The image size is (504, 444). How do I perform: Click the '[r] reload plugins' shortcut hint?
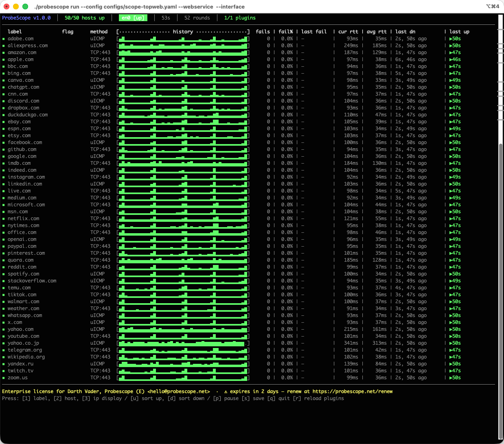point(318,398)
